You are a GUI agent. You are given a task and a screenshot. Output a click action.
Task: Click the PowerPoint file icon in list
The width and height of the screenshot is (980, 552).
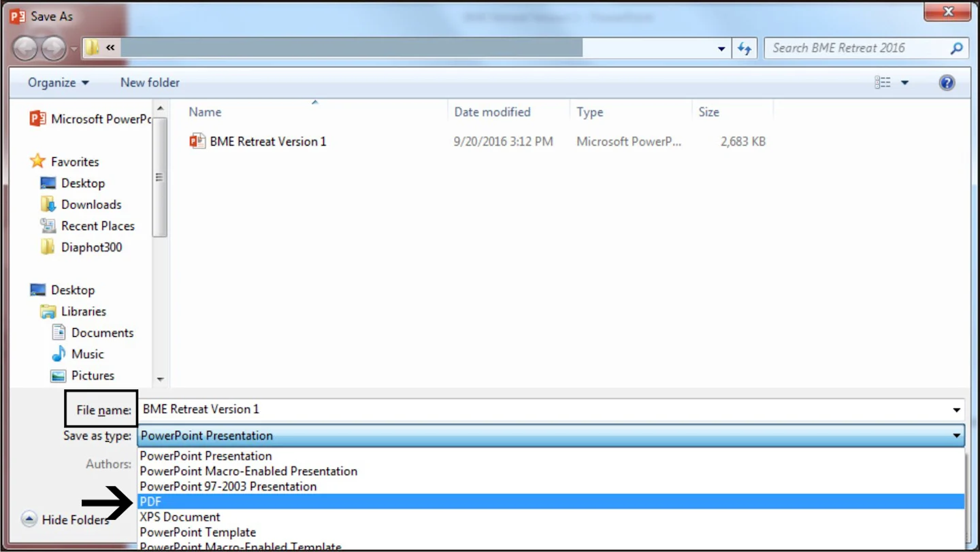tap(197, 141)
